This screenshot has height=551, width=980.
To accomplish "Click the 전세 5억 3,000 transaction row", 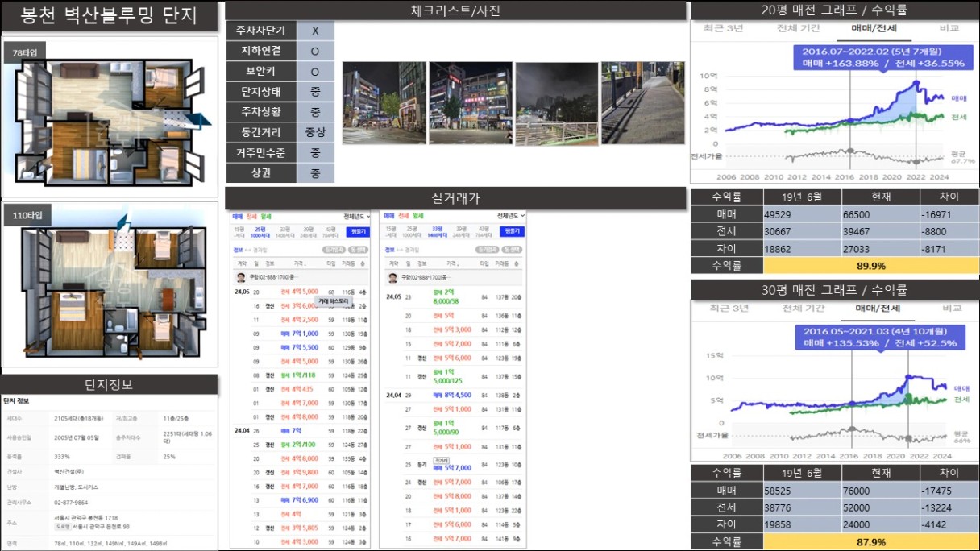I will (x=453, y=330).
